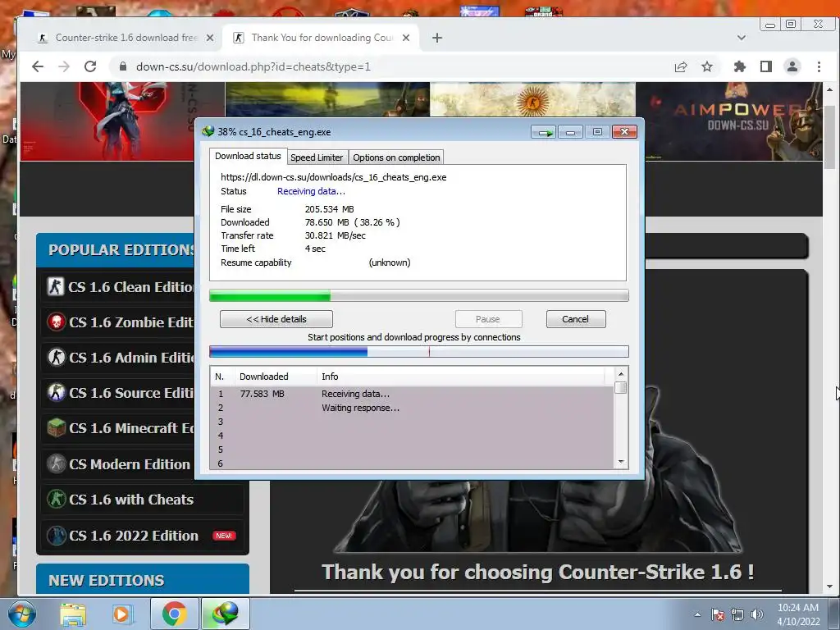Open CS 1.6 Clean Edition link
The image size is (840, 630).
(131, 287)
